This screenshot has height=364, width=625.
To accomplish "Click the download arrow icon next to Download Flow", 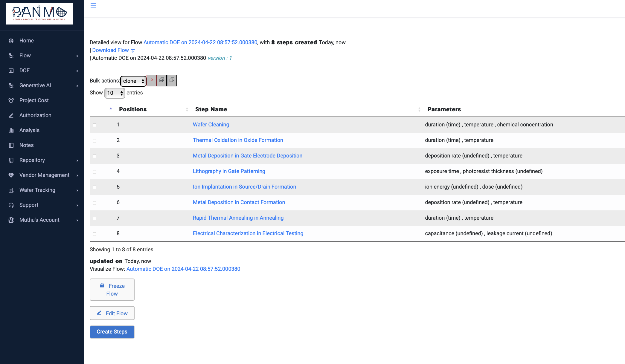I will [133, 51].
